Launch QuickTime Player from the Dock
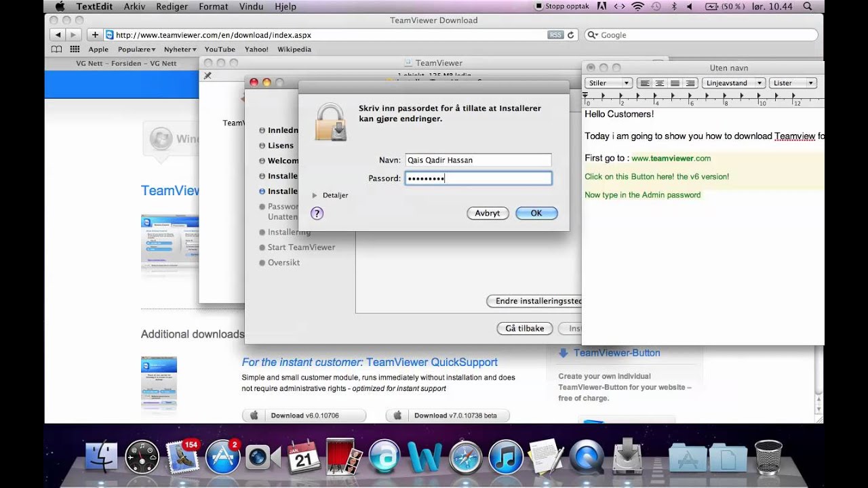Image resolution: width=868 pixels, height=488 pixels. (586, 457)
